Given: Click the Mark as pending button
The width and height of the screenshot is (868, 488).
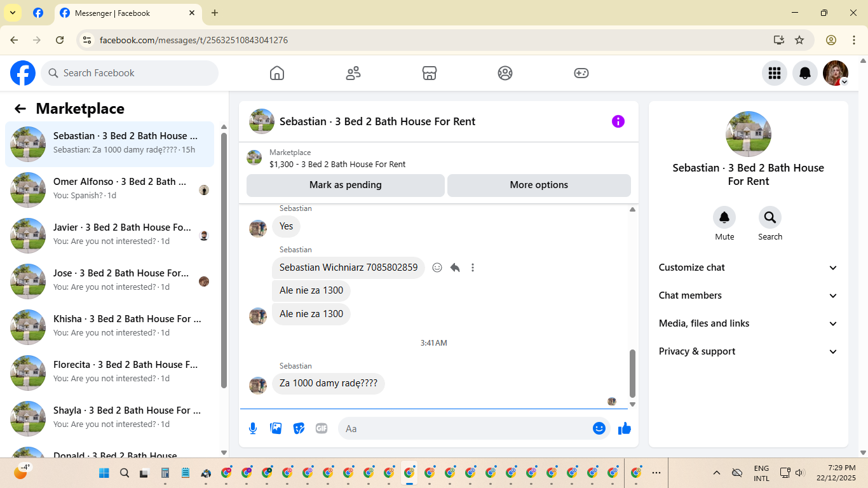Looking at the screenshot, I should pyautogui.click(x=346, y=185).
